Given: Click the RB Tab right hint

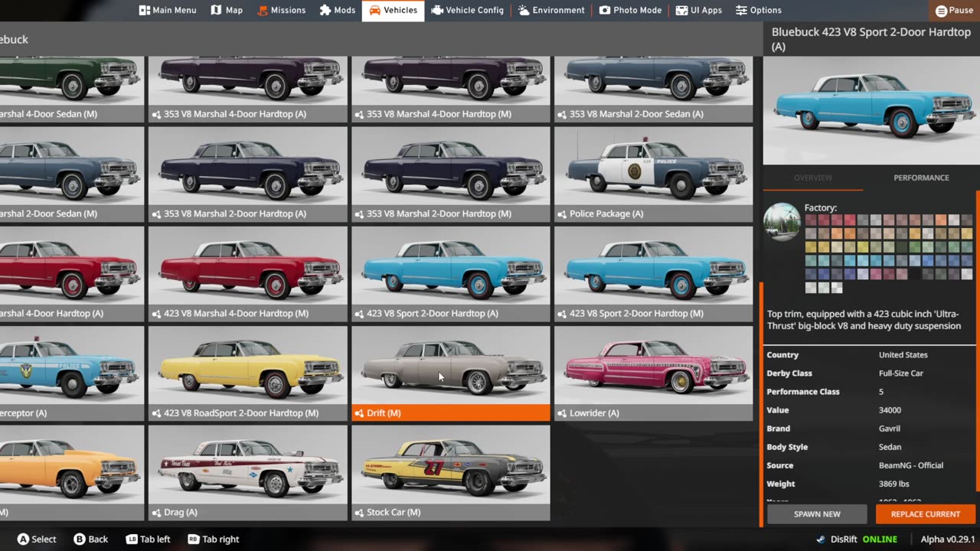Looking at the screenshot, I should point(214,540).
